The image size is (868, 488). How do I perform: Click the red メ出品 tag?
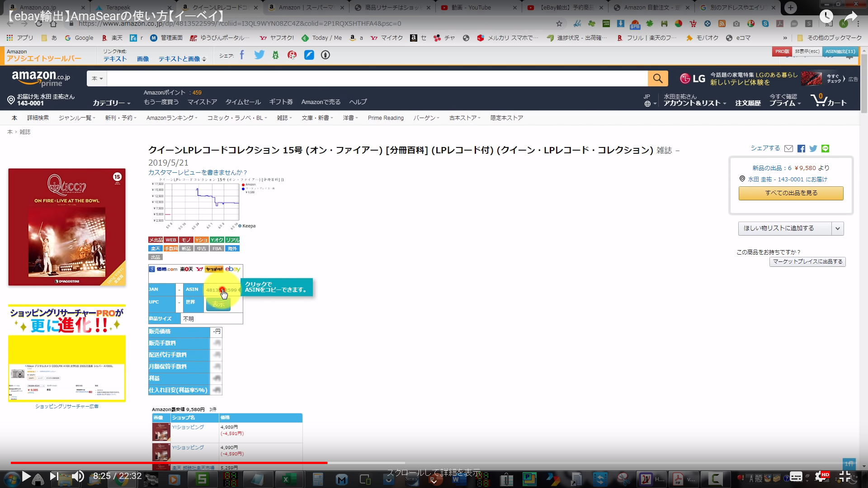[x=156, y=240]
